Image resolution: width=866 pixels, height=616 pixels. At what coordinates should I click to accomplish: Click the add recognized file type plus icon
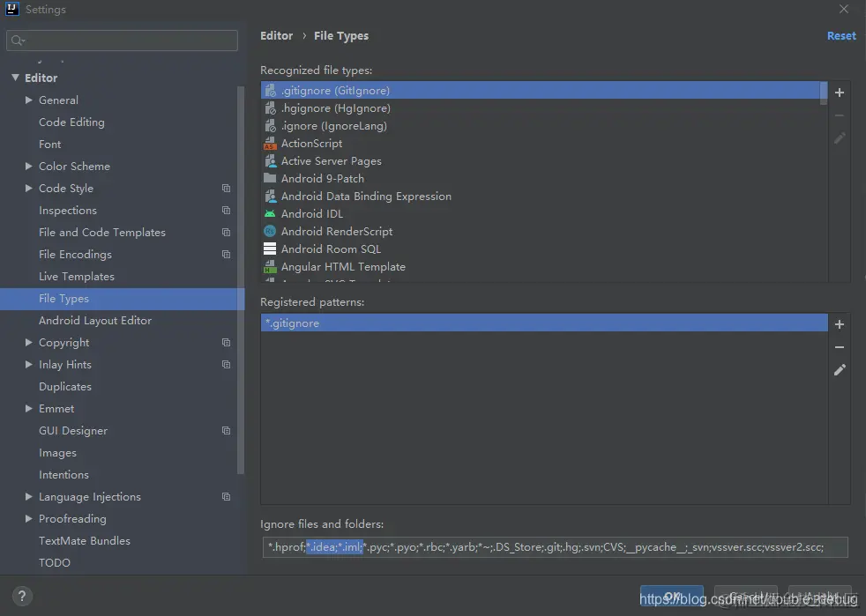coord(839,93)
